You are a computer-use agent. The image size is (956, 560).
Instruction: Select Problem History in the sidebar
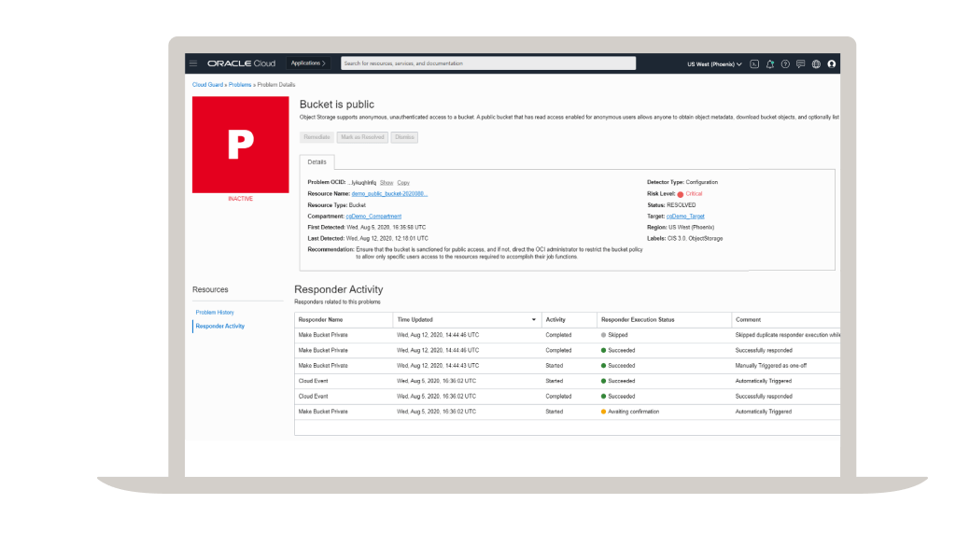tap(214, 313)
